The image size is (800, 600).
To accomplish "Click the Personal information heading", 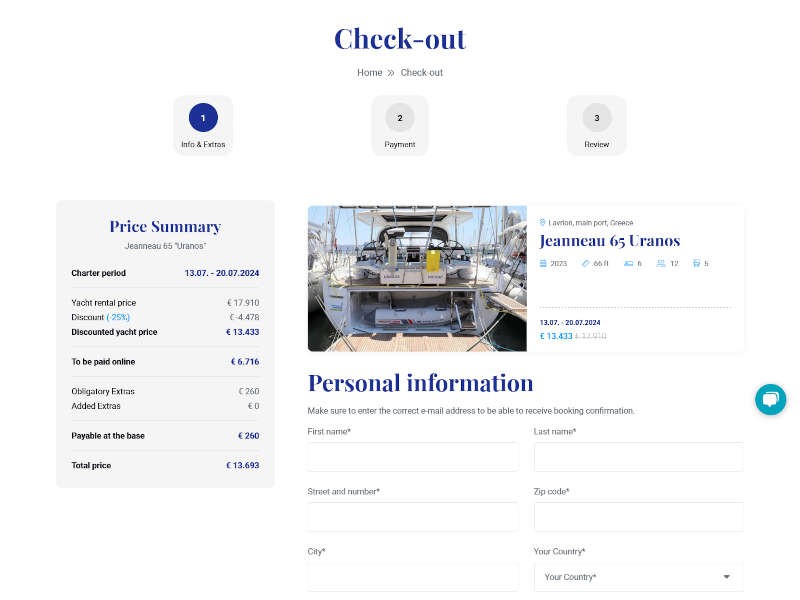I will [x=421, y=383].
